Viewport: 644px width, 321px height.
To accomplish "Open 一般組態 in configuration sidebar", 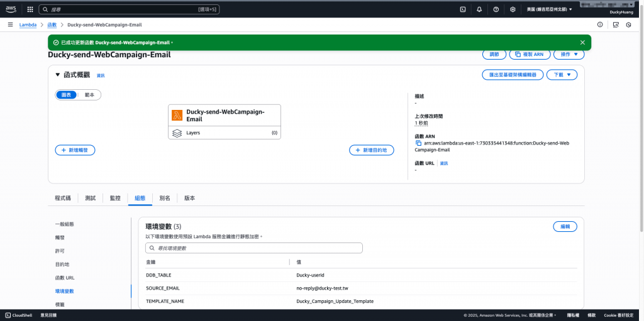I will tap(65, 224).
